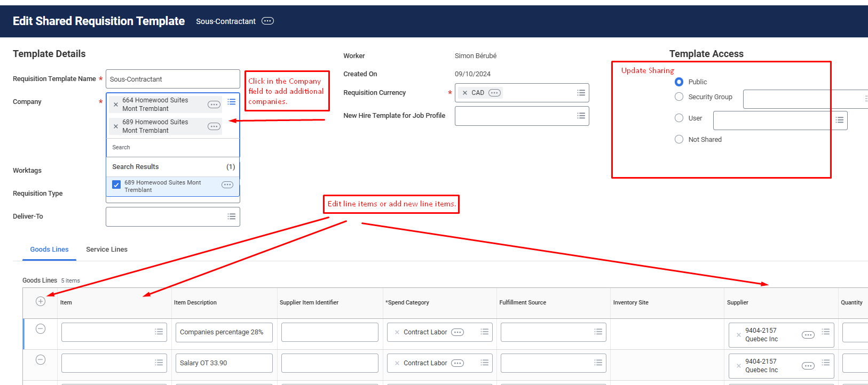Switch to the Service Lines tab

[x=107, y=250]
